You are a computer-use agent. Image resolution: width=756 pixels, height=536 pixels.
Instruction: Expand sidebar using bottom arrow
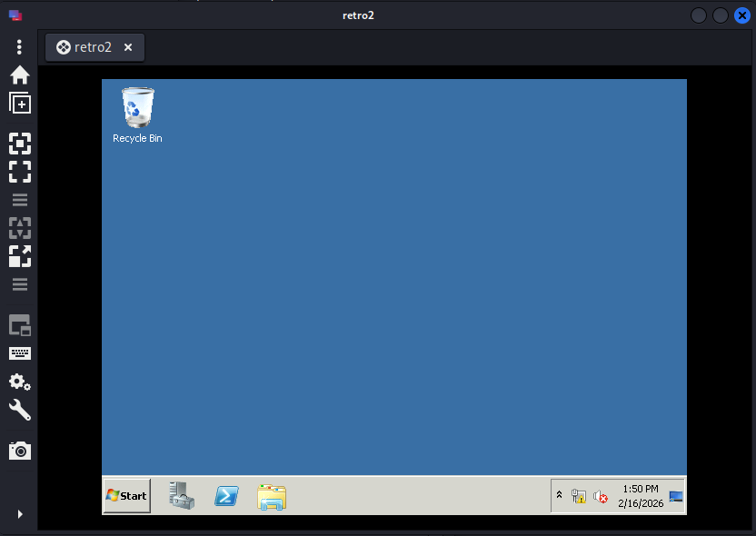coord(19,514)
